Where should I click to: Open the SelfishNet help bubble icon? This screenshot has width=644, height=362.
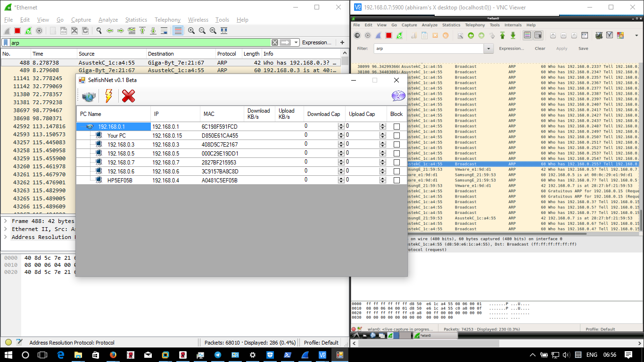click(x=398, y=96)
